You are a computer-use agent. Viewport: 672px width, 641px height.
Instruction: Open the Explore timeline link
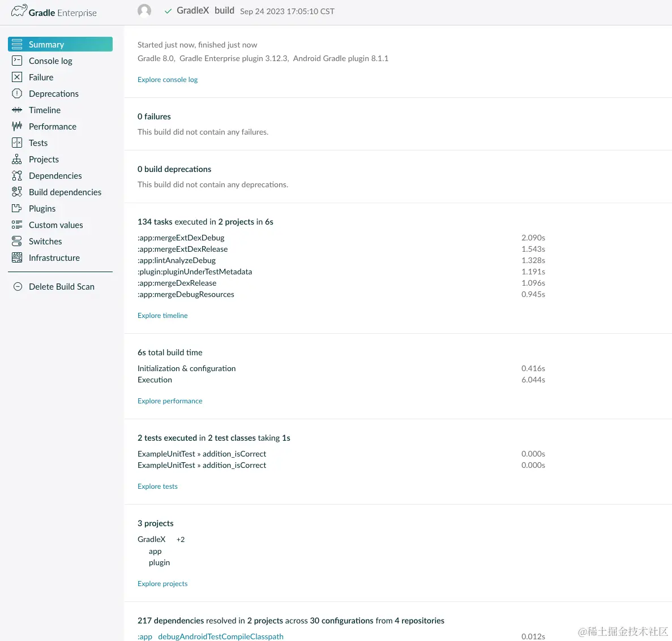pos(162,315)
